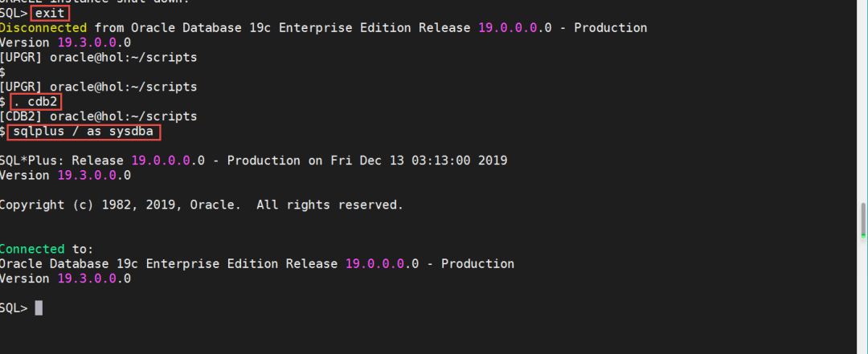Viewport: 868px width, 354px height.
Task: Click the first [UPGR] oracle@hol prompt line
Action: [98, 58]
